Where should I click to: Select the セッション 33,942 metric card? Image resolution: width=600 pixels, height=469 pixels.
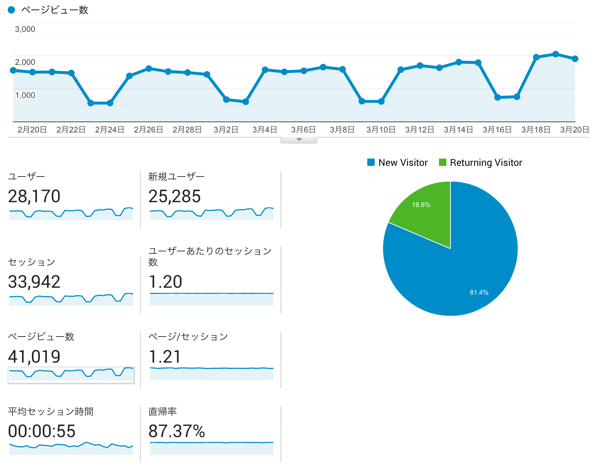pyautogui.click(x=71, y=282)
